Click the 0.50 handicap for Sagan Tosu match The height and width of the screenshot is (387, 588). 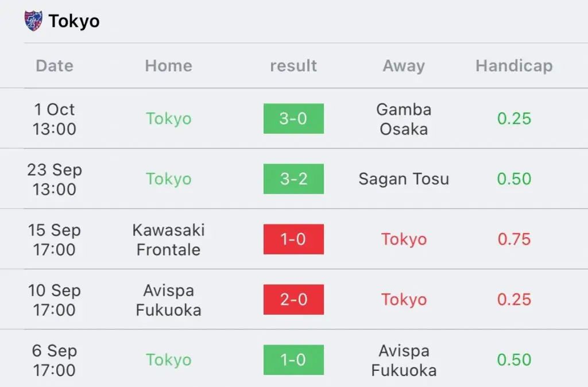pyautogui.click(x=514, y=179)
